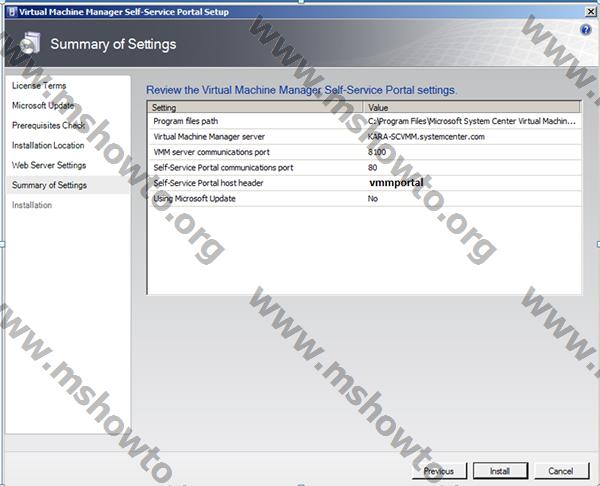Go back with the Previous button

[439, 471]
